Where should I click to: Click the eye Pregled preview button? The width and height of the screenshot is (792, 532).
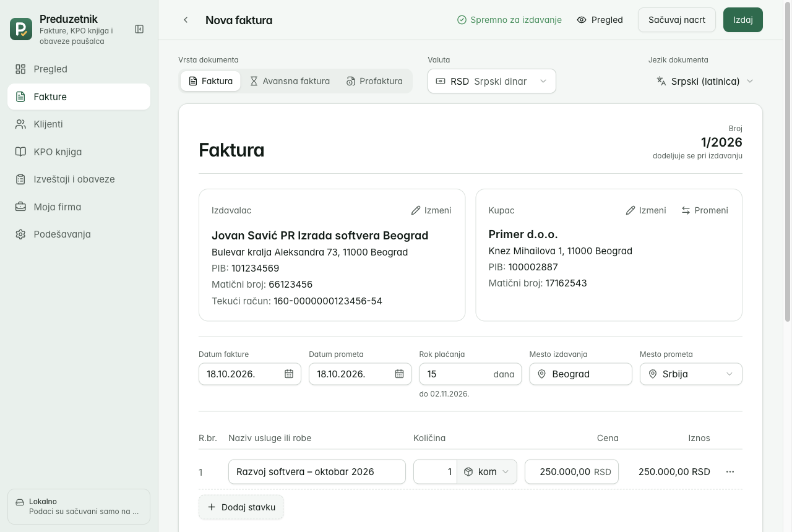(600, 20)
